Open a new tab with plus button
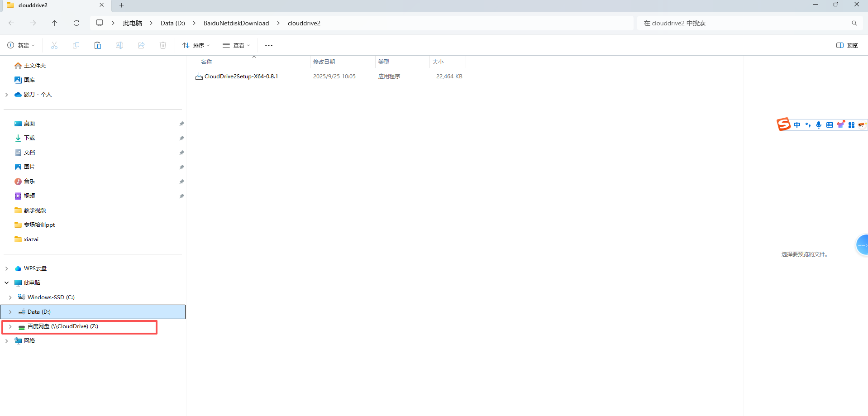This screenshot has width=868, height=416. tap(121, 5)
